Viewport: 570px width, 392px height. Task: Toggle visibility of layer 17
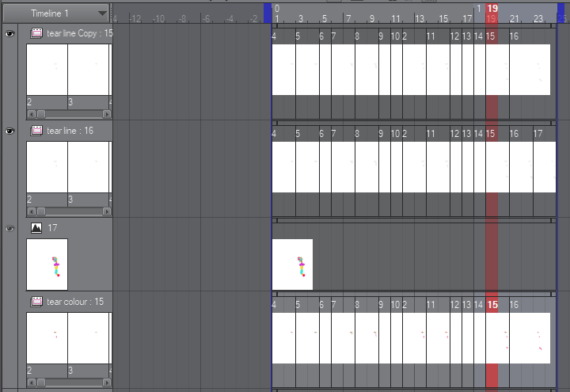tap(10, 228)
